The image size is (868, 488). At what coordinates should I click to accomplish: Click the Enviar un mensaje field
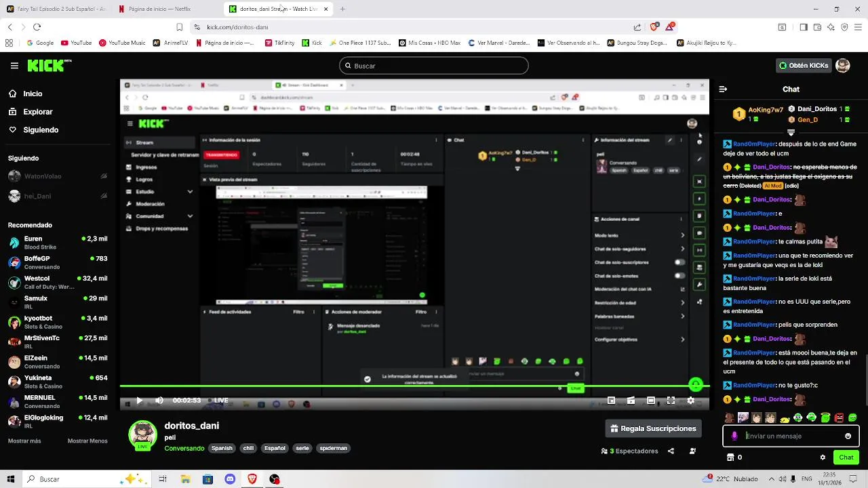[x=790, y=436]
